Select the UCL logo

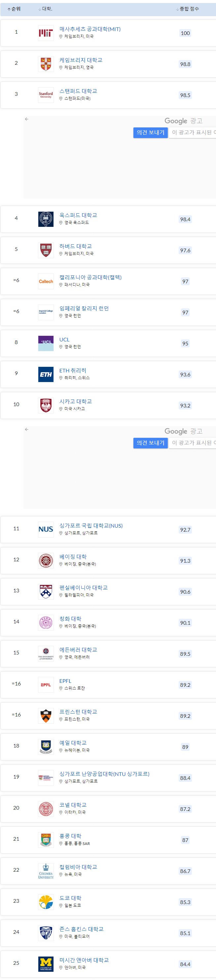46,343
